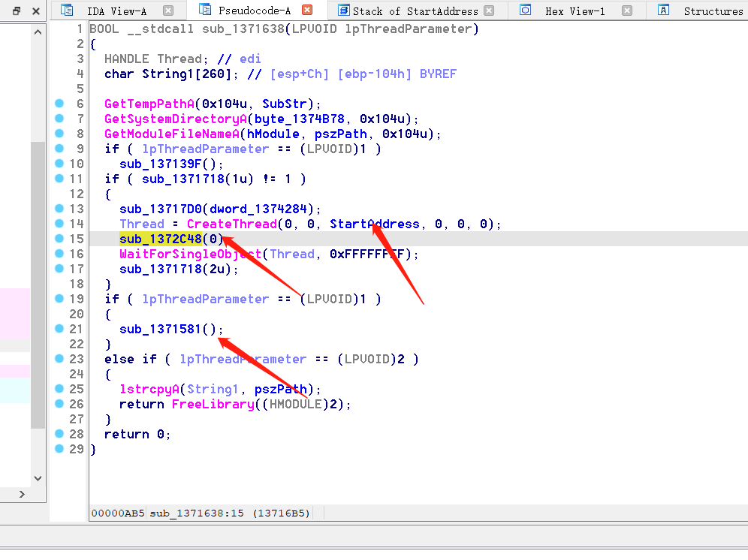Toggle breakpoint dot on line 21
Viewport: 748px width, 560px height.
59,329
